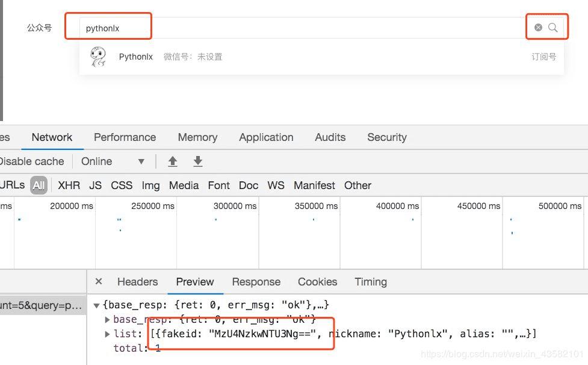
Task: Expand the base_resp object
Action: pyautogui.click(x=107, y=319)
